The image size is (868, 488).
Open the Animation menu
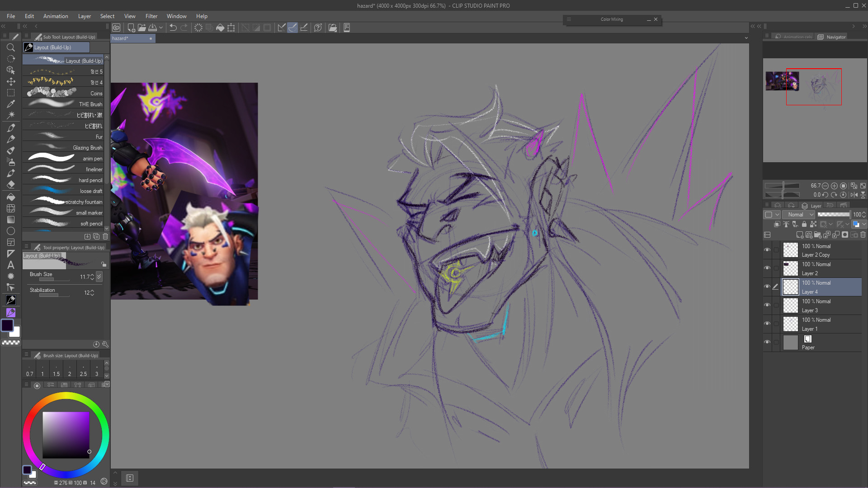click(56, 16)
